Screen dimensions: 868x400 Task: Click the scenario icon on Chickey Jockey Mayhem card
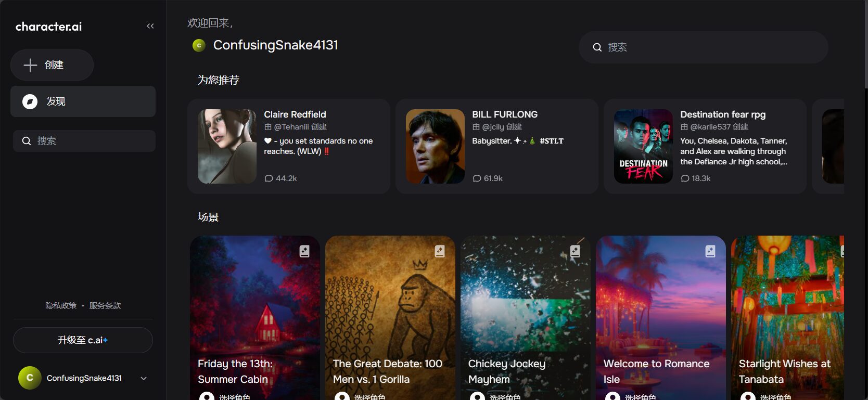click(575, 251)
